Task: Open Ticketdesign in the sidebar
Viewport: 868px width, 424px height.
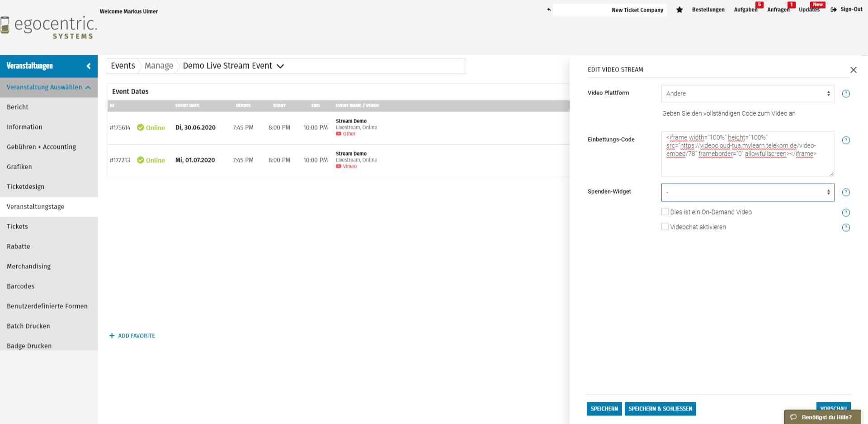Action: (26, 186)
